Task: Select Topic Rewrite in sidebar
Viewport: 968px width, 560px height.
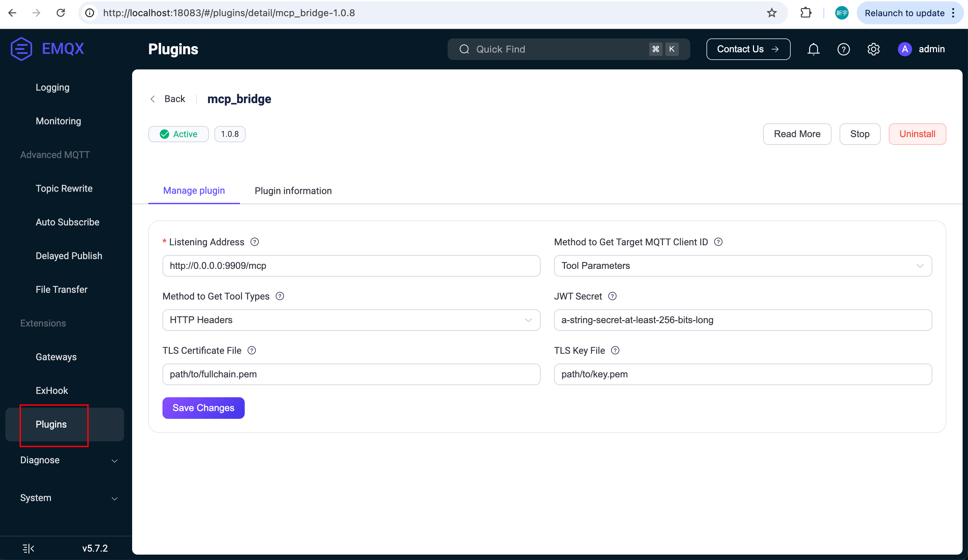Action: 64,188
